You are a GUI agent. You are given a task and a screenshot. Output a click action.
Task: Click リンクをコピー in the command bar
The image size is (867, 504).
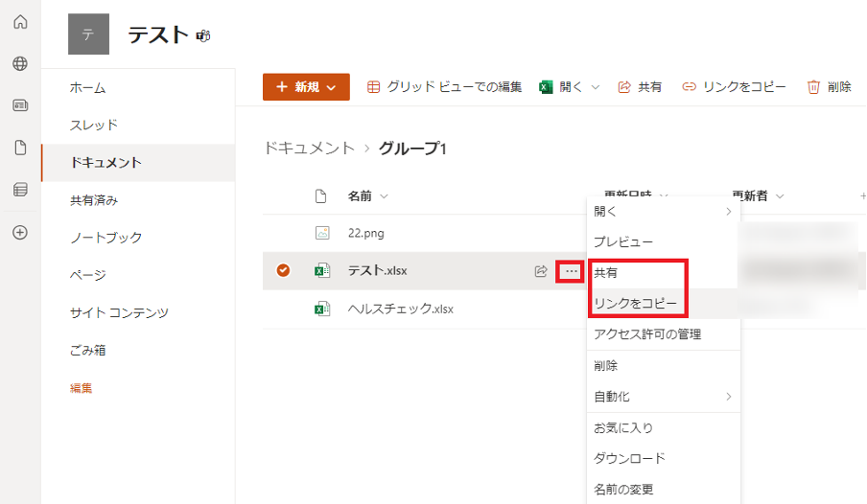coord(734,87)
